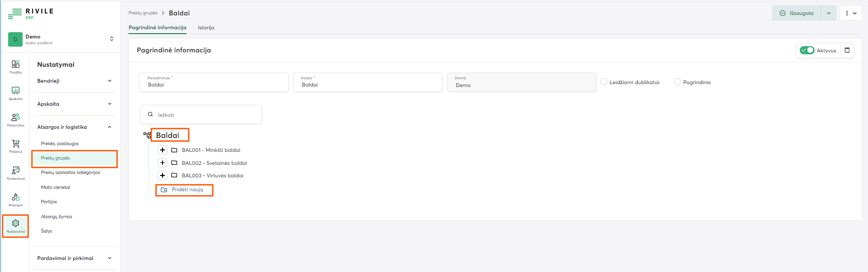Go to Prekių grupės breadcrumb link
The width and height of the screenshot is (868, 272).
click(143, 13)
